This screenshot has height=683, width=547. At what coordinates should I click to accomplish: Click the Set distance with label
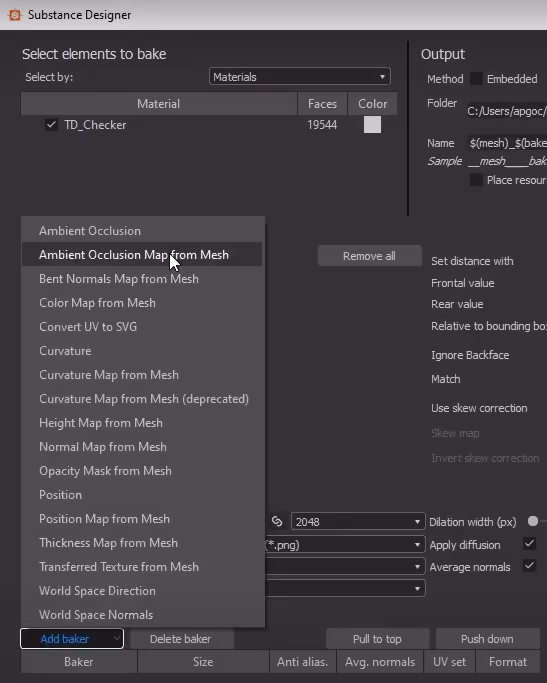point(472,261)
